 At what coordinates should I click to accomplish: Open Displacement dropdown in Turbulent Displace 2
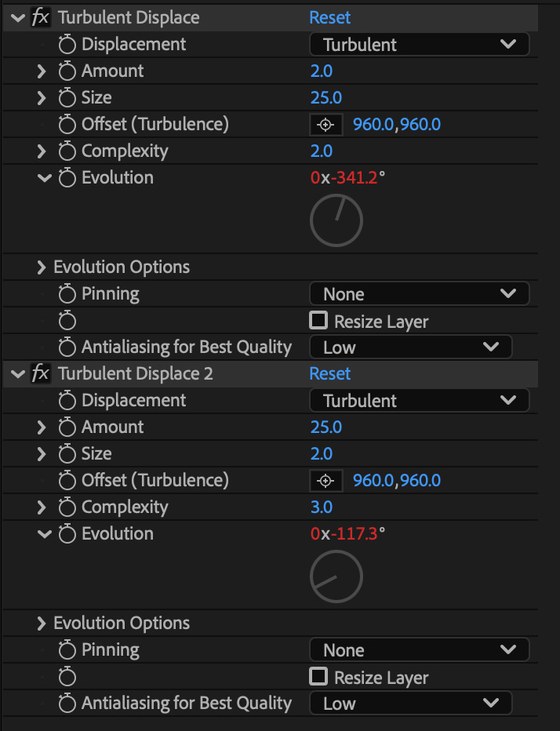[x=419, y=401]
